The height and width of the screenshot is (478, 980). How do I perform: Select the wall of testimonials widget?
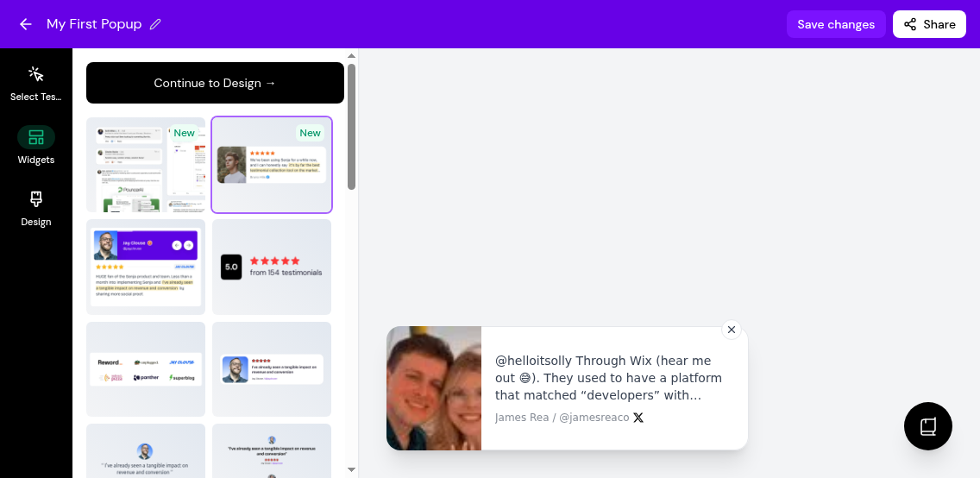coord(146,165)
